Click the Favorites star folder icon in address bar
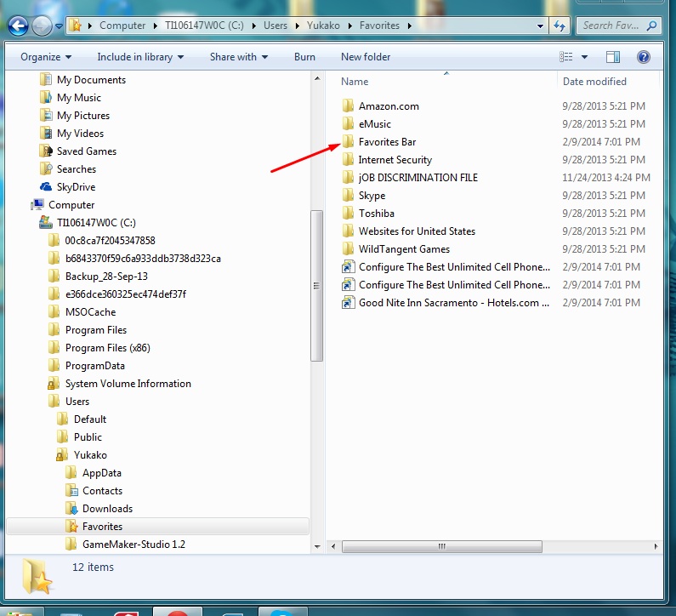This screenshot has width=676, height=616. (x=76, y=26)
